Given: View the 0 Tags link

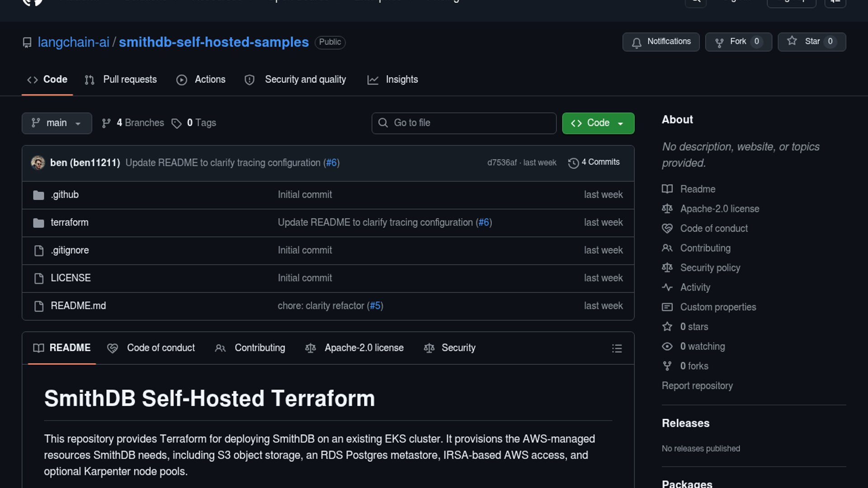Looking at the screenshot, I should 193,123.
